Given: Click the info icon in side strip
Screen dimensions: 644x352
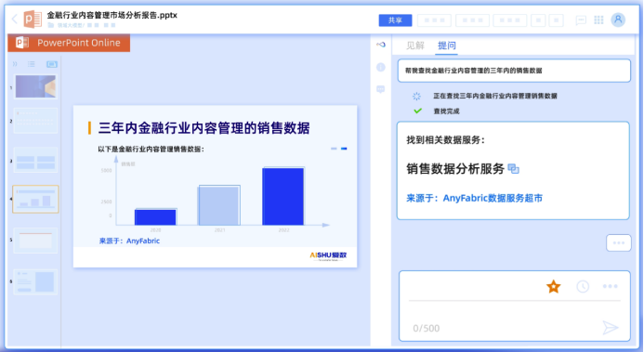Looking at the screenshot, I should click(381, 67).
